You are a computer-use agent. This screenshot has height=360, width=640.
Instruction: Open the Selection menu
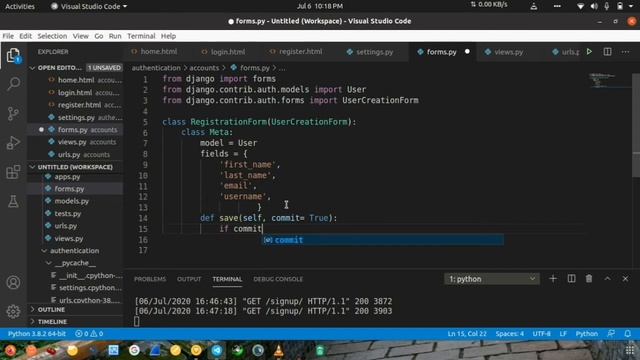[52, 36]
